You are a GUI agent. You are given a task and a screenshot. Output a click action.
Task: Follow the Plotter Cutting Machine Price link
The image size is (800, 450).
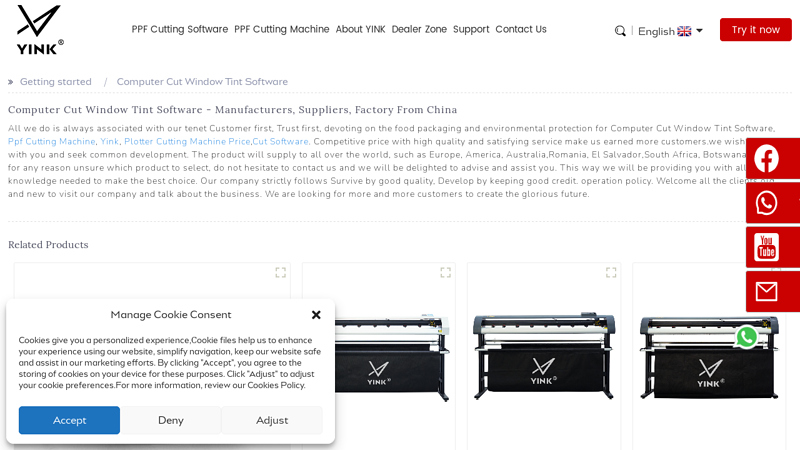pyautogui.click(x=187, y=141)
